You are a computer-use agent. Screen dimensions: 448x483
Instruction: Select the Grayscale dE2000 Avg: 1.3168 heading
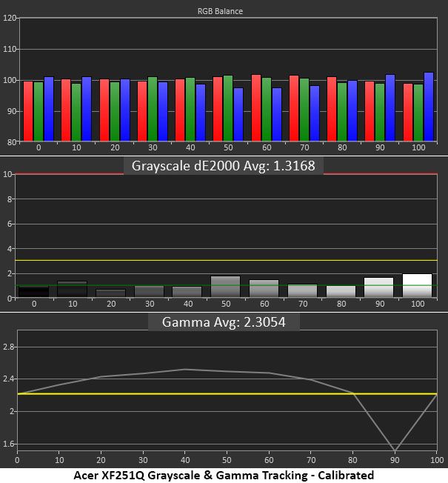[x=224, y=166]
